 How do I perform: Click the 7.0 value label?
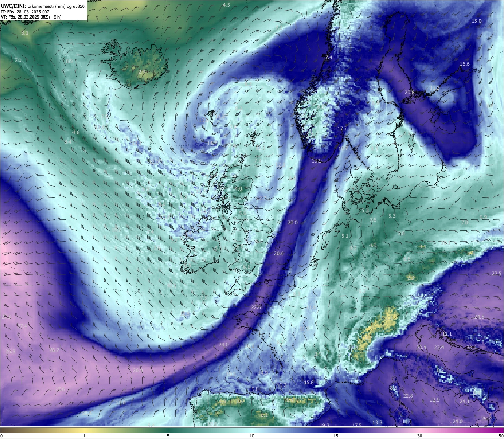coord(465,223)
